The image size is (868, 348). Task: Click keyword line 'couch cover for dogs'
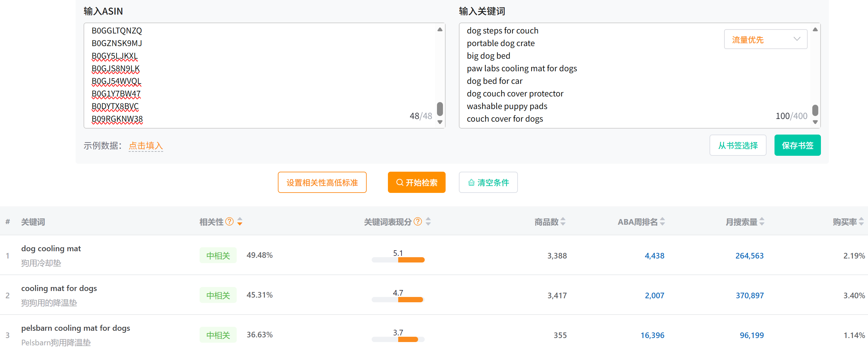[x=505, y=119]
